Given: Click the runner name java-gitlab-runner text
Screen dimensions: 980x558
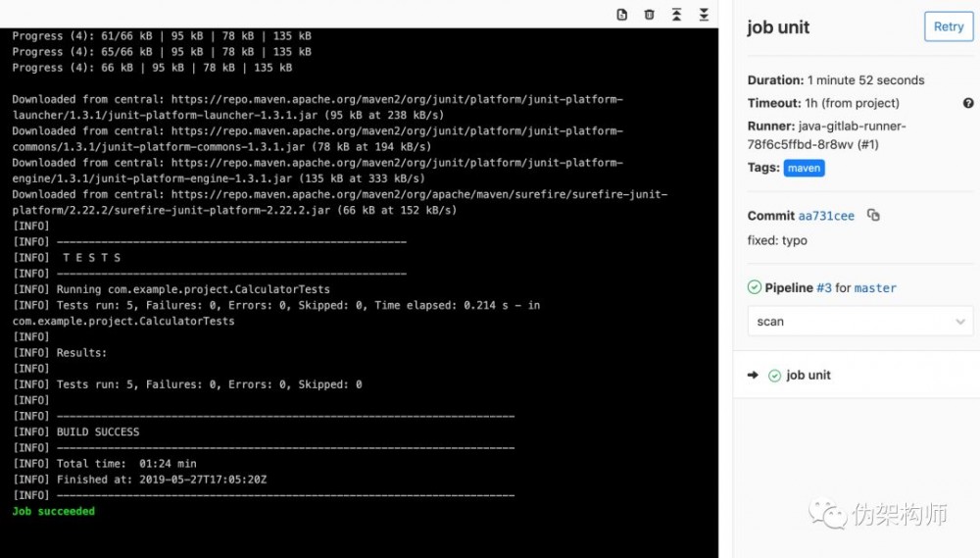Looking at the screenshot, I should point(827,135).
